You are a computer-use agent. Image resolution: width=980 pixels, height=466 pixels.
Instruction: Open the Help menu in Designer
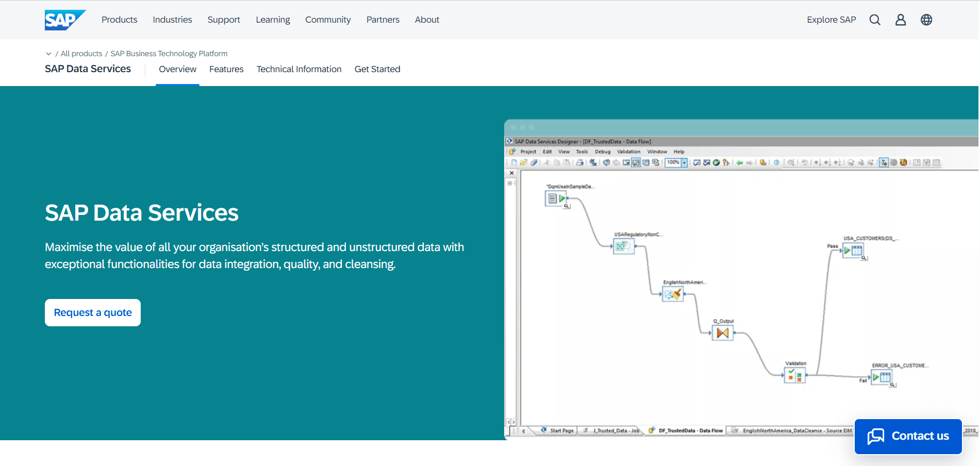pos(679,152)
